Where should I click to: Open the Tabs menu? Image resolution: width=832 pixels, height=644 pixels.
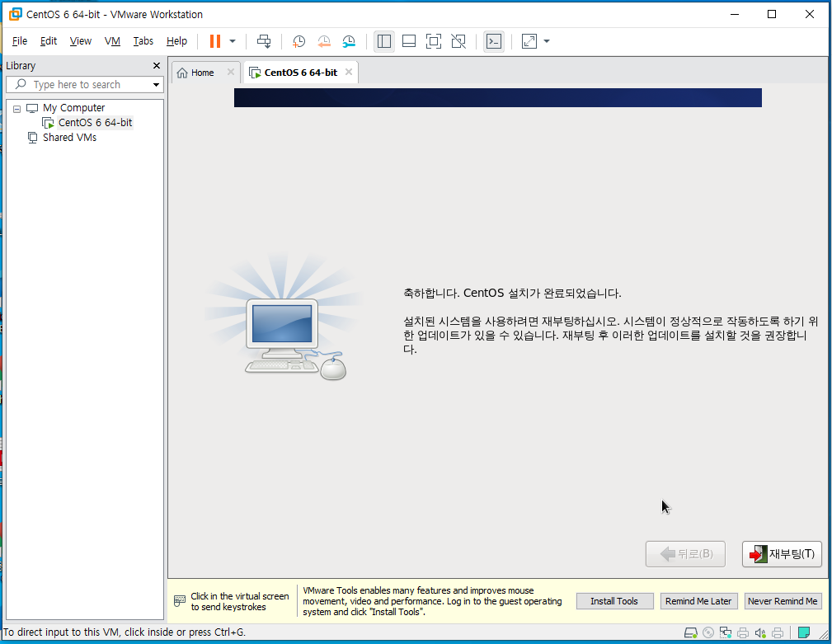[143, 41]
